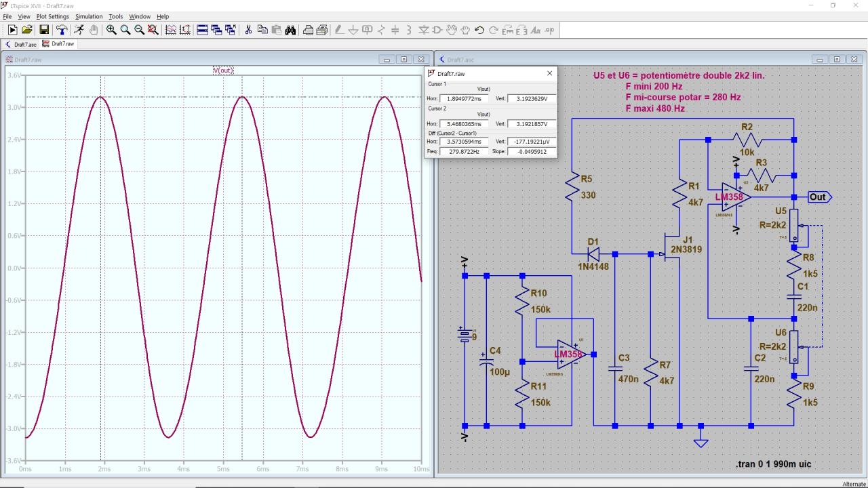Click the Freq field showing 279.8722Hz
This screenshot has width=868, height=488.
[463, 152]
